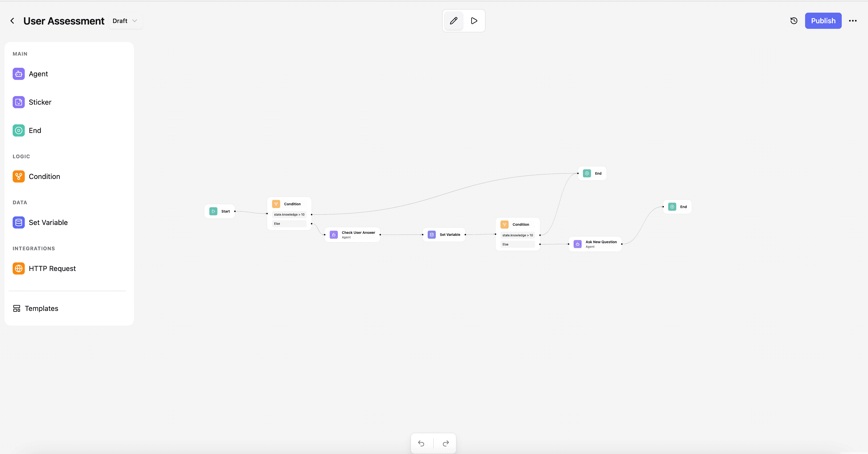Open the Draft status dropdown

pyautogui.click(x=125, y=20)
